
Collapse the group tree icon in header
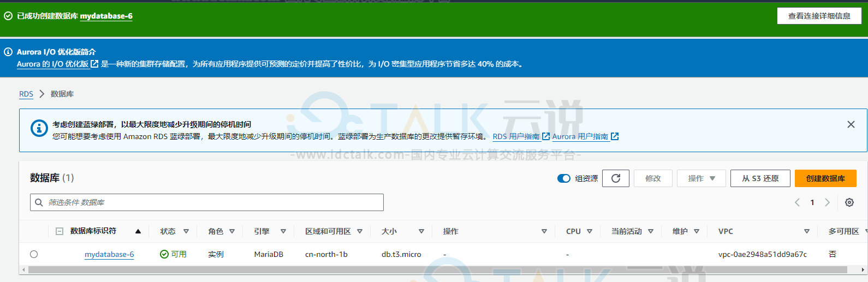[60, 231]
